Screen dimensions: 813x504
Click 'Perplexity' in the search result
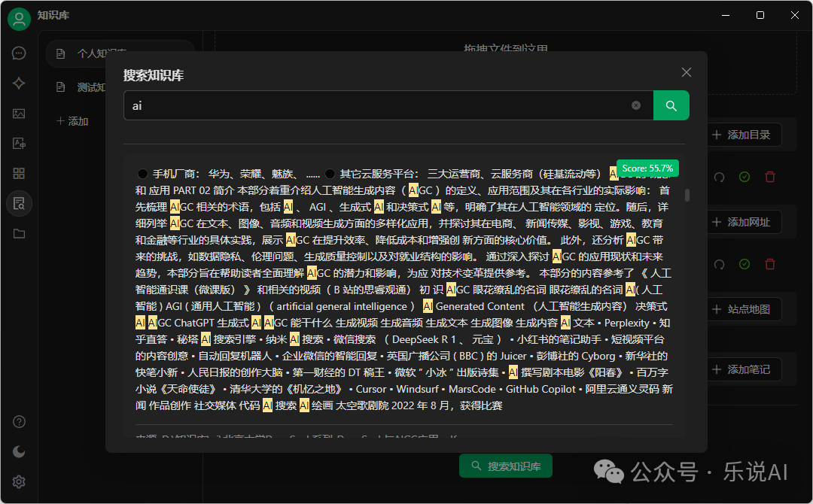pos(626,323)
